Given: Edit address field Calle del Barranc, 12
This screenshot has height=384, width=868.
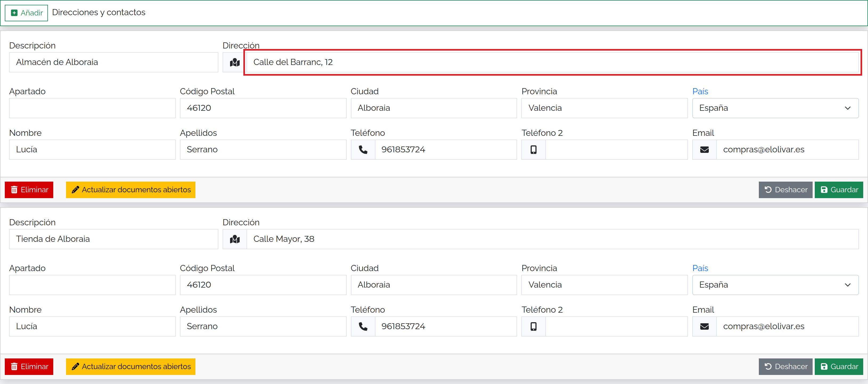Looking at the screenshot, I should coord(552,62).
